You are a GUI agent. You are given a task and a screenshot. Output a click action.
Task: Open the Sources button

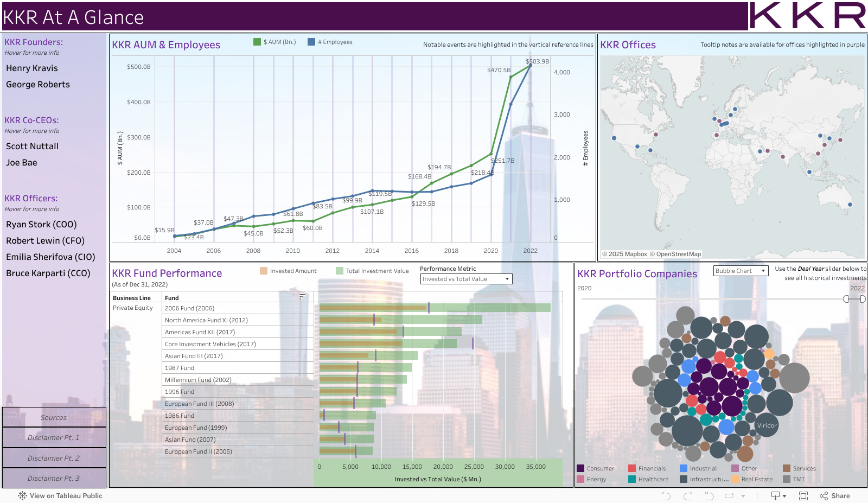(54, 417)
